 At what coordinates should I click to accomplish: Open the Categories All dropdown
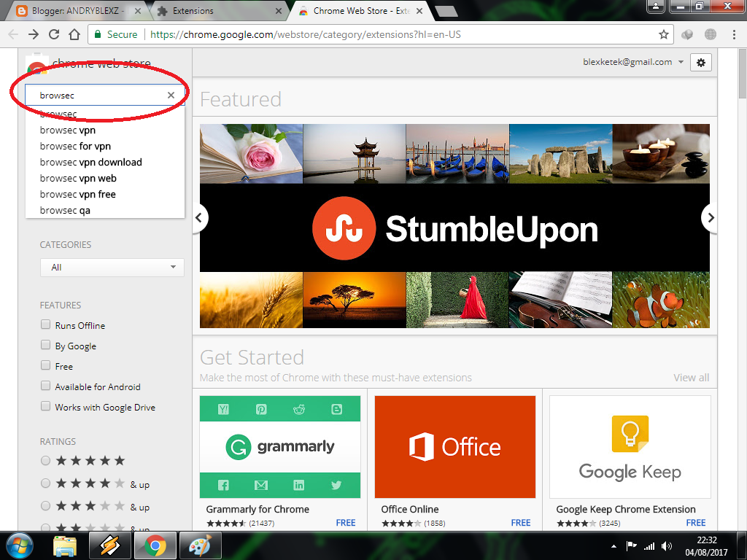coord(112,267)
